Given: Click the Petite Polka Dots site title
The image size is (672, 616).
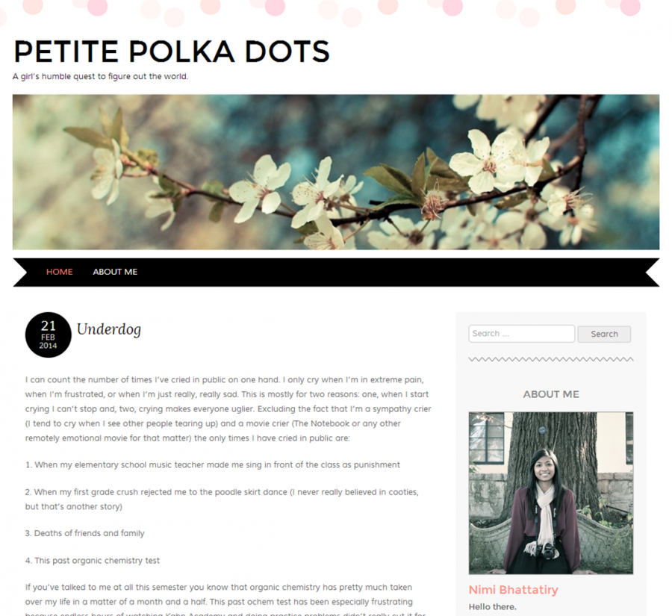Looking at the screenshot, I should [x=172, y=52].
